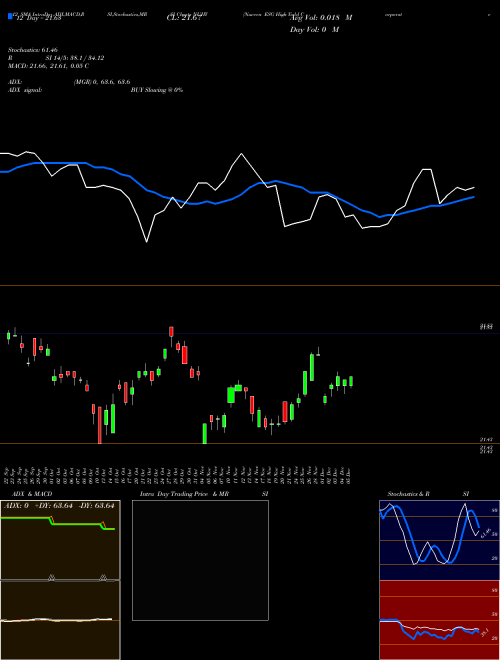Click the 'CL: 21.67' closing price label
This screenshot has height=660, width=500.
[x=184, y=18]
